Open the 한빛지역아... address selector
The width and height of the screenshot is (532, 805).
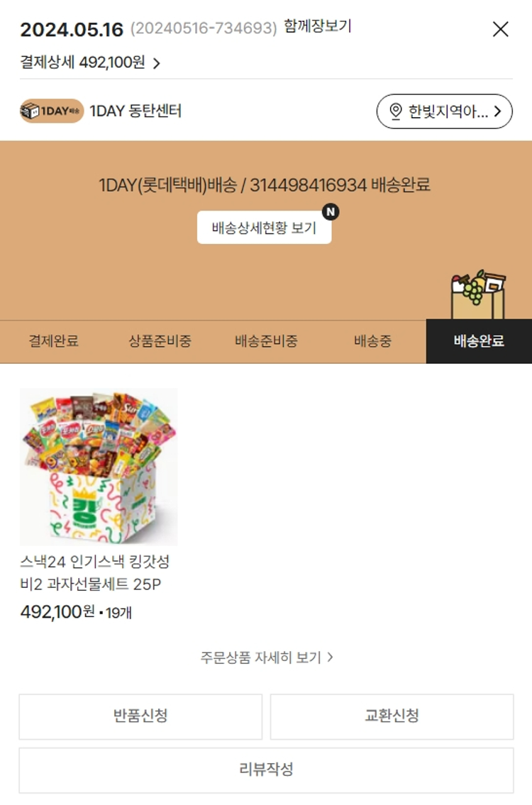tap(444, 111)
